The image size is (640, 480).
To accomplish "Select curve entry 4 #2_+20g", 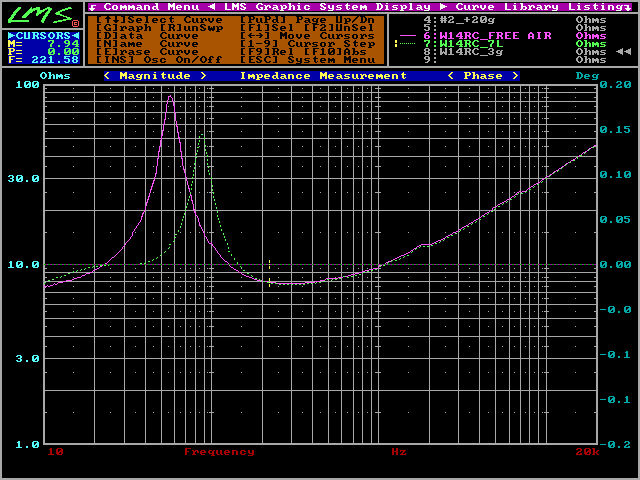I will click(514, 20).
